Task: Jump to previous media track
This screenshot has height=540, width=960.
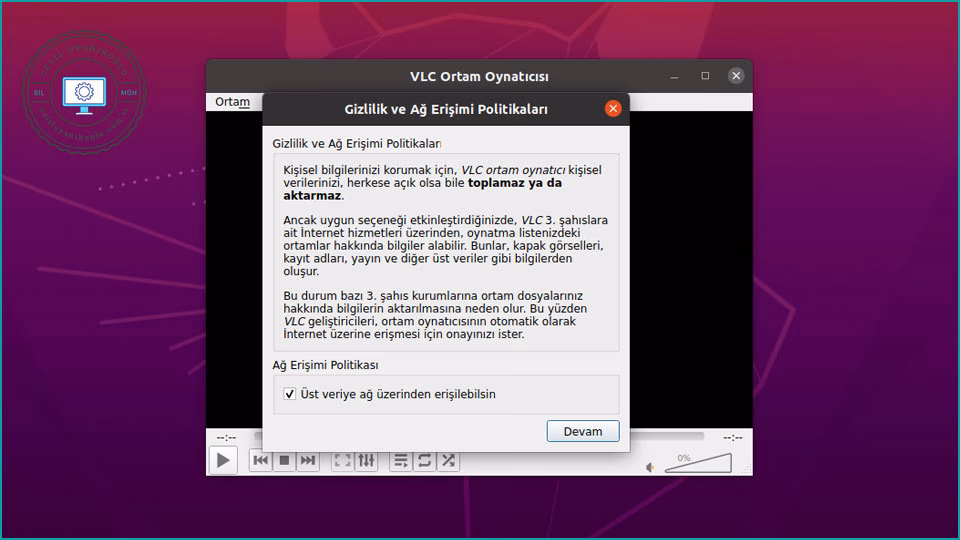Action: [260, 460]
